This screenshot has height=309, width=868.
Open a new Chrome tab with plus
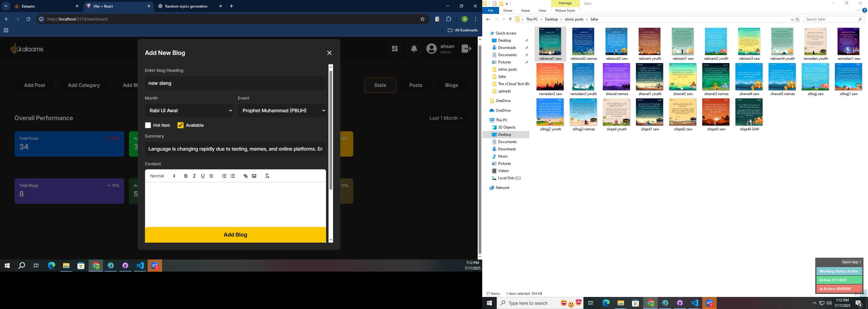pyautogui.click(x=231, y=6)
